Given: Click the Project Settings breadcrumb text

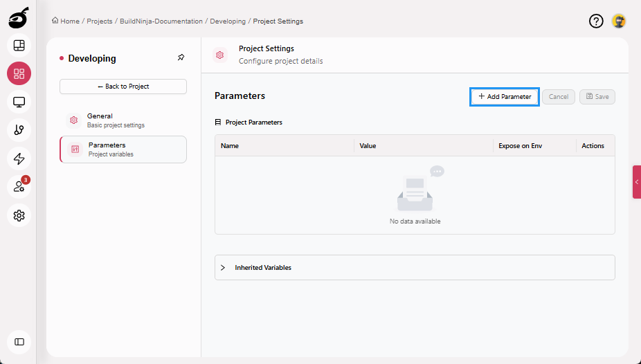Looking at the screenshot, I should click(278, 21).
